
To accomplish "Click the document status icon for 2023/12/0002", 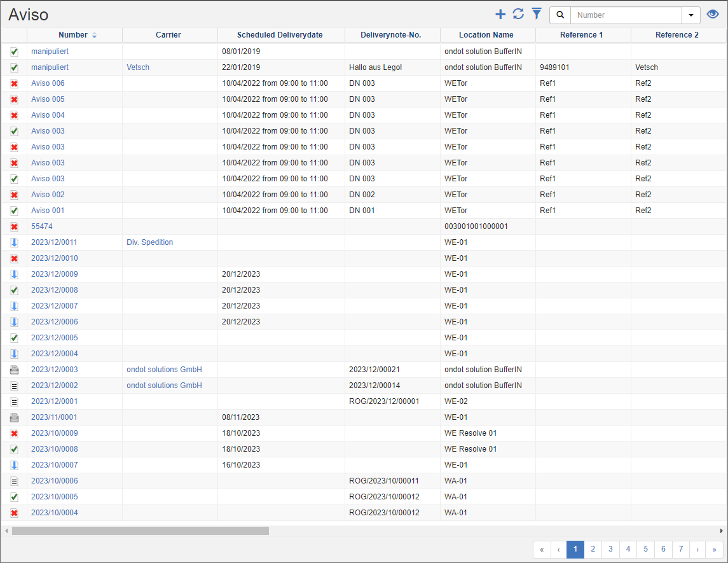I will click(x=14, y=386).
